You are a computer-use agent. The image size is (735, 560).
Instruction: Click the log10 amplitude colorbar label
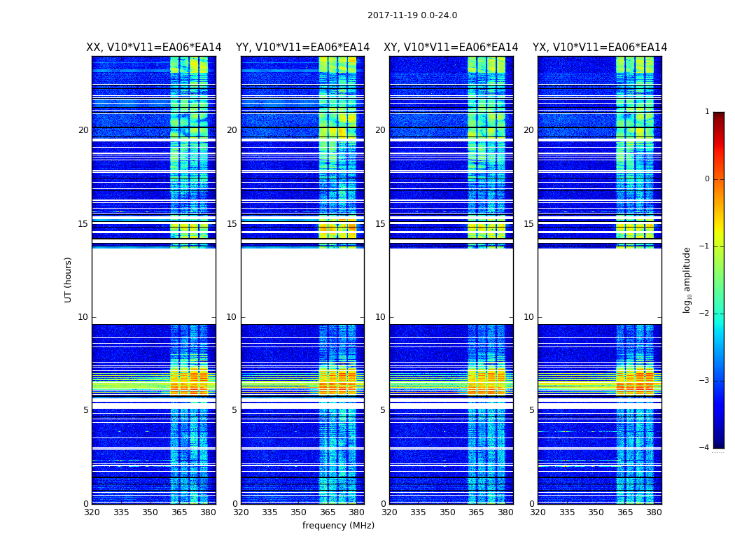coord(687,279)
